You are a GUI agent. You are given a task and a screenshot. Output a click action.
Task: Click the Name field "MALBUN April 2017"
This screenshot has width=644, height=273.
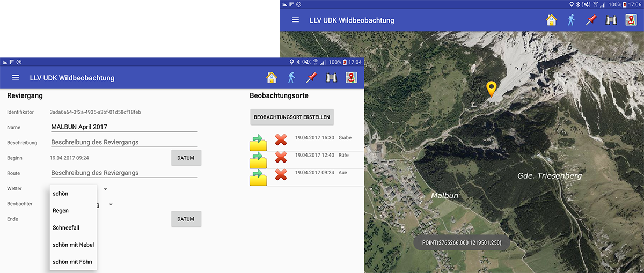[124, 127]
